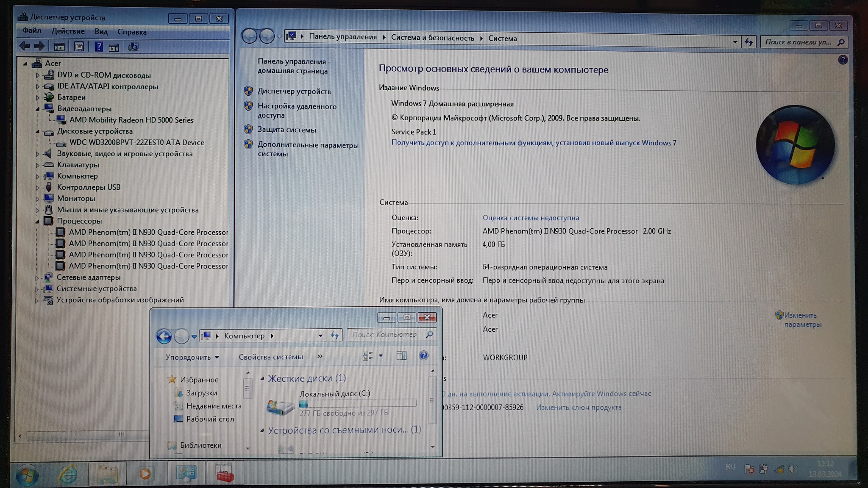Viewport: 868px width, 488px height.
Task: Expand the Контроллеры USB tree node
Action: (x=37, y=188)
